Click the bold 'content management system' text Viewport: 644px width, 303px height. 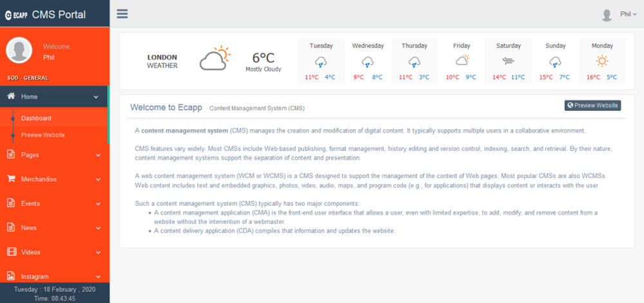tap(184, 131)
